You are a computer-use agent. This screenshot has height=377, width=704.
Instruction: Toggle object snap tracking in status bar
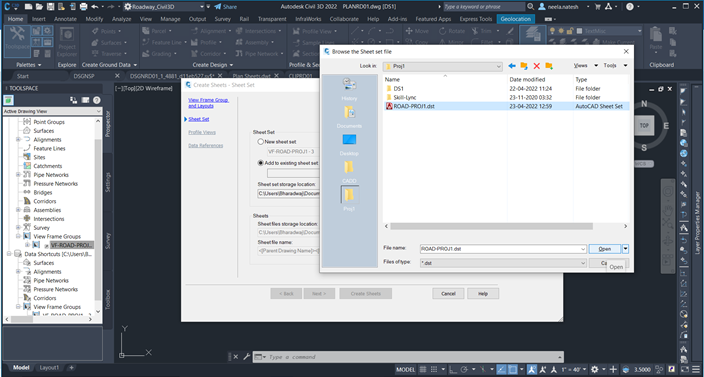pyautogui.click(x=501, y=369)
